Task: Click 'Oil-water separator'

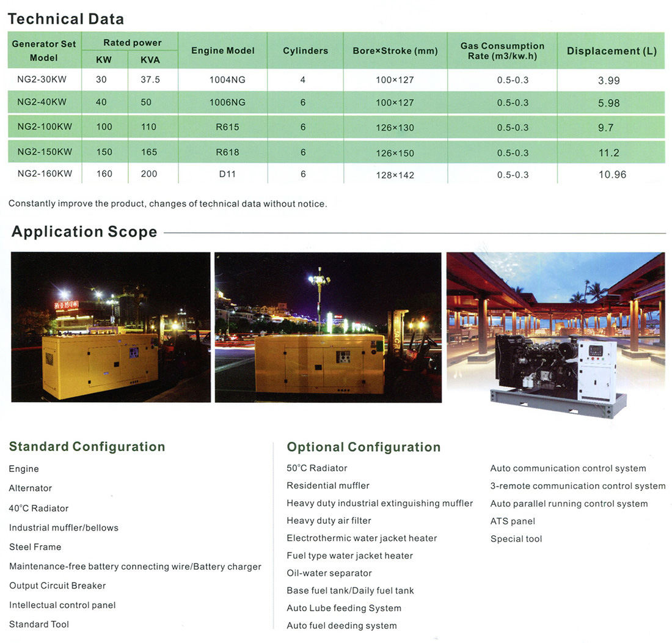Action: (329, 573)
